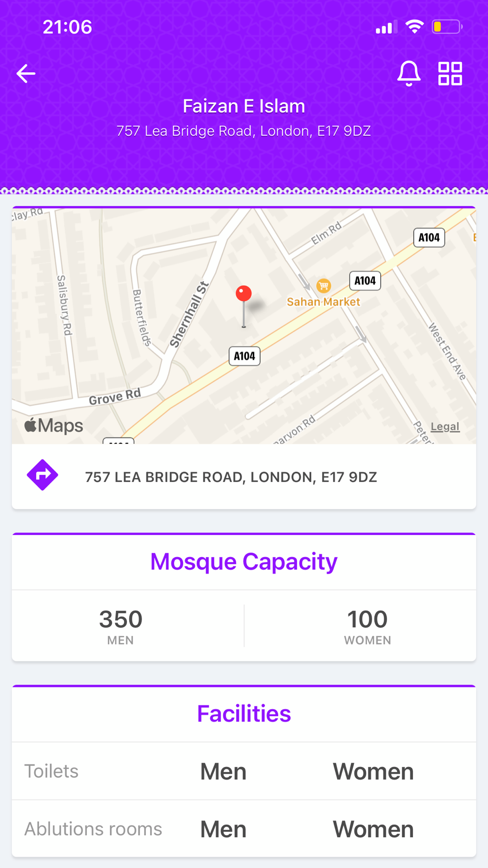Tap the address 757 LEA BRIDGE ROAD for directions

click(231, 477)
